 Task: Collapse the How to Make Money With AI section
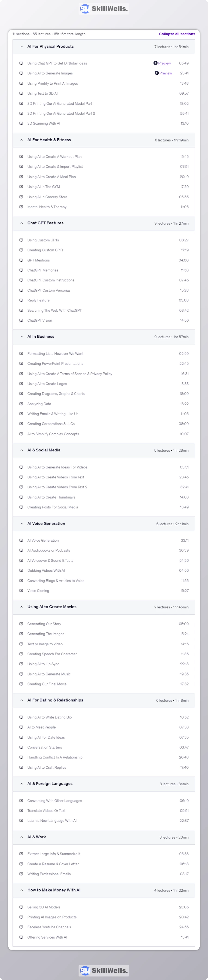(x=22, y=890)
